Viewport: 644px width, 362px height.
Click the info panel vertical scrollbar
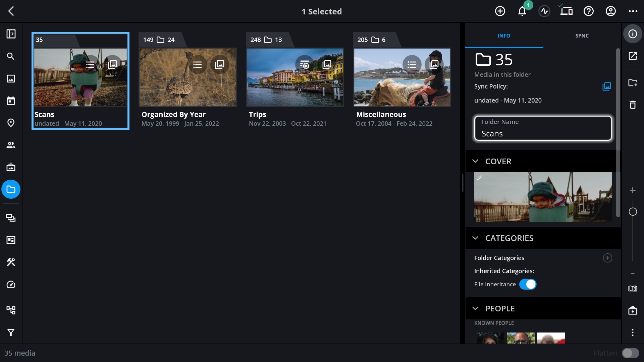(x=618, y=133)
